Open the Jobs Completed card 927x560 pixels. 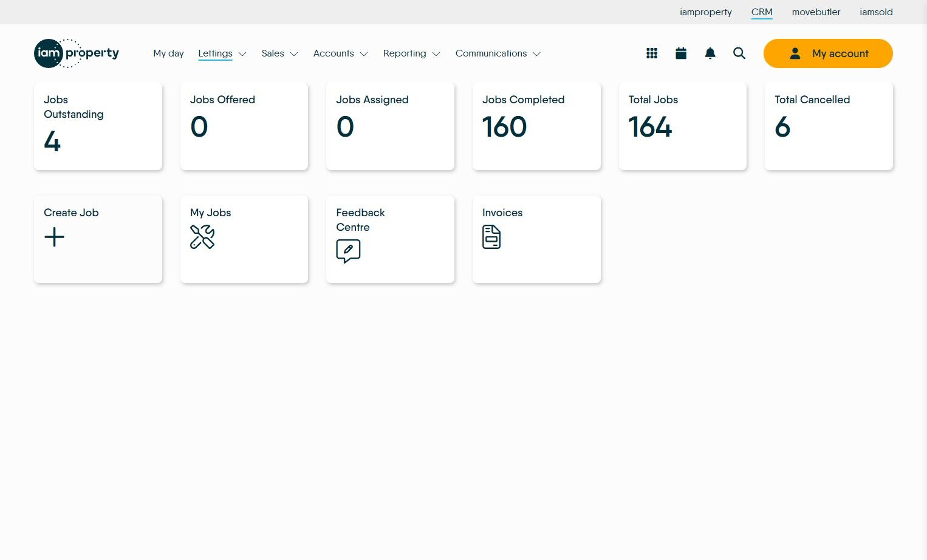click(x=536, y=126)
